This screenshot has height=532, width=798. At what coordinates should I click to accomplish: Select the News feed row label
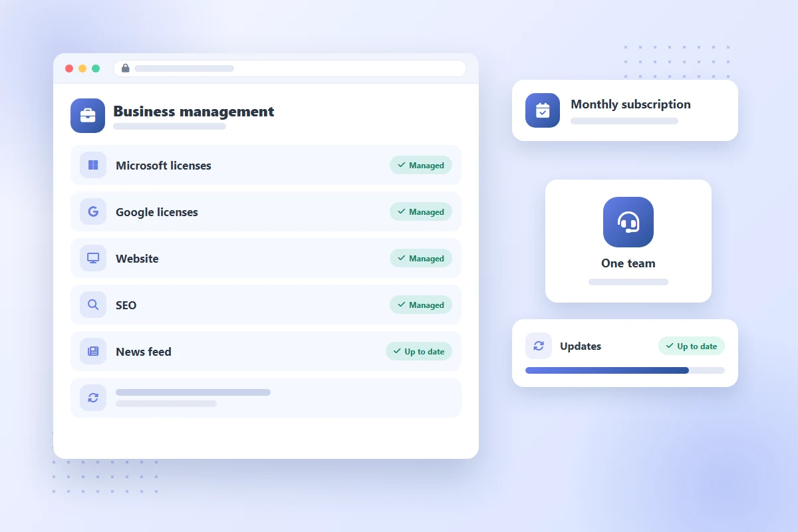coord(144,352)
